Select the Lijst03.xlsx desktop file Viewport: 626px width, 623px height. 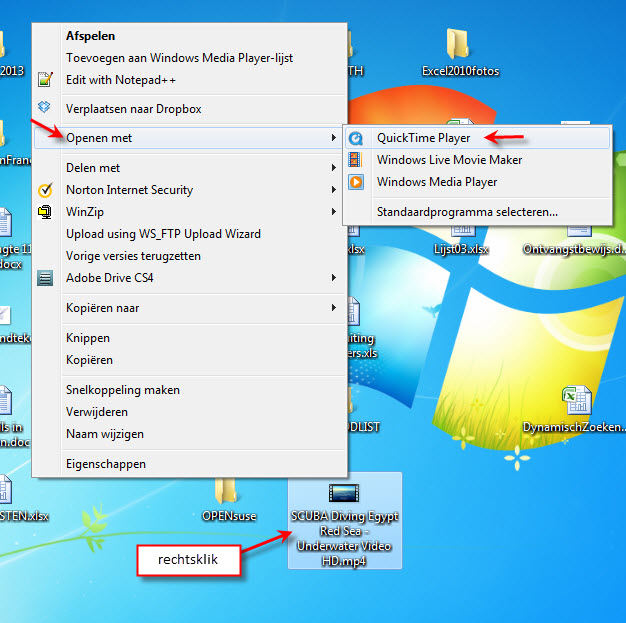[462, 240]
